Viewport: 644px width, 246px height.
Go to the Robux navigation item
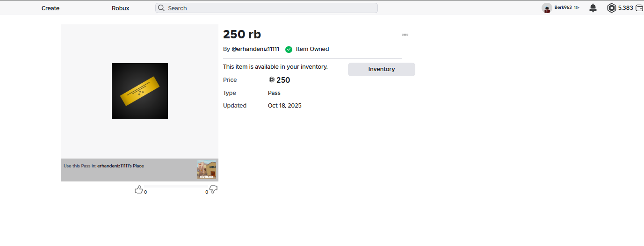pos(121,8)
